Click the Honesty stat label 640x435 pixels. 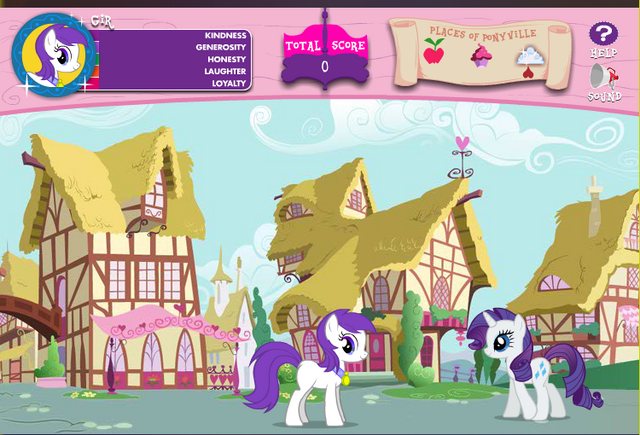227,59
